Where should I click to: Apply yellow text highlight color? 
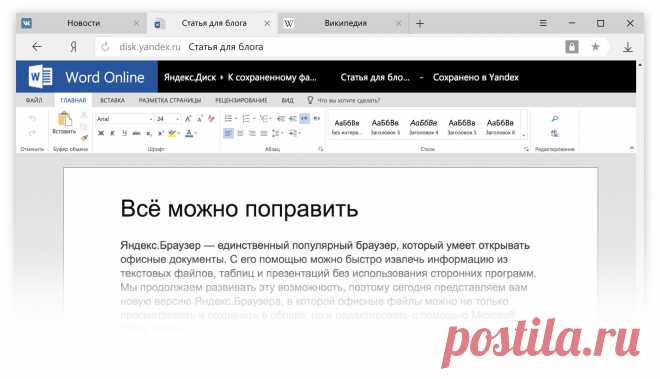[x=172, y=133]
